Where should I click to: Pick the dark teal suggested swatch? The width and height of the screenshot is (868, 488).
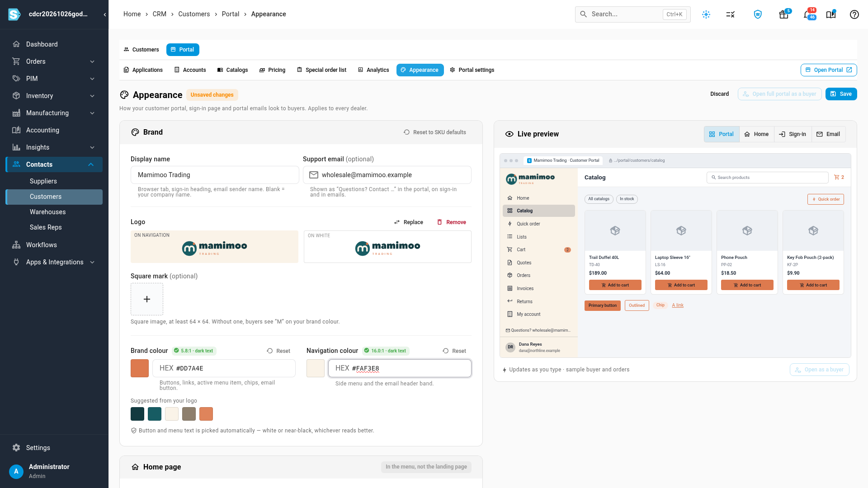pyautogui.click(x=137, y=414)
